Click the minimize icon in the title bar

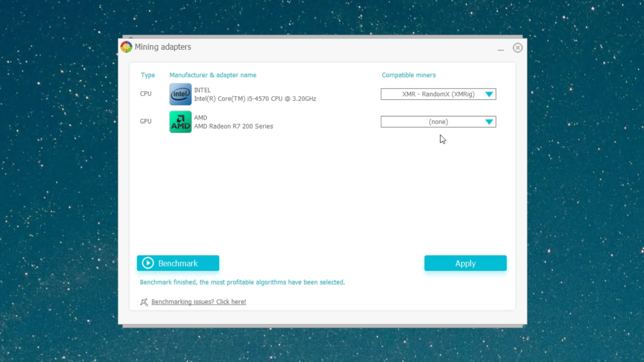pyautogui.click(x=501, y=49)
